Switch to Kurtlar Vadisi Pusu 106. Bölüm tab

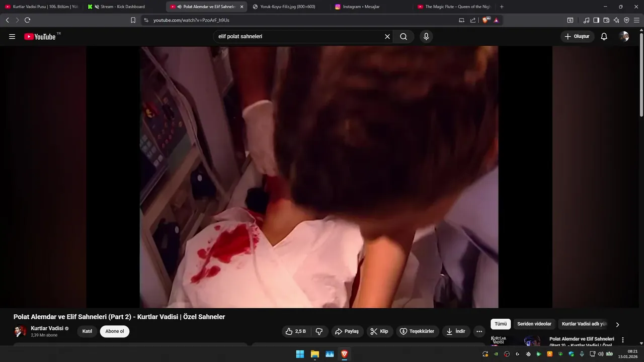[x=41, y=7]
